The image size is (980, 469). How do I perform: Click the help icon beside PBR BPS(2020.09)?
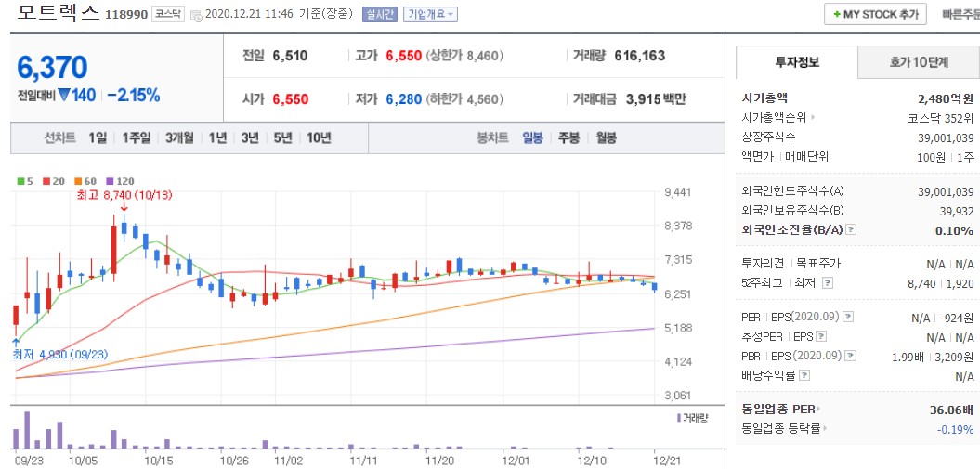click(850, 356)
